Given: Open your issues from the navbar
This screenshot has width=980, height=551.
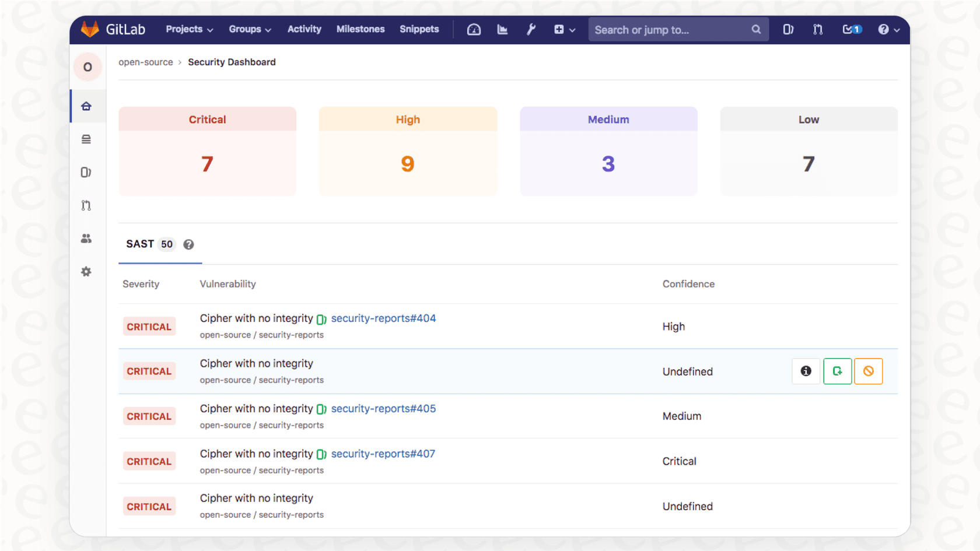Looking at the screenshot, I should (788, 29).
